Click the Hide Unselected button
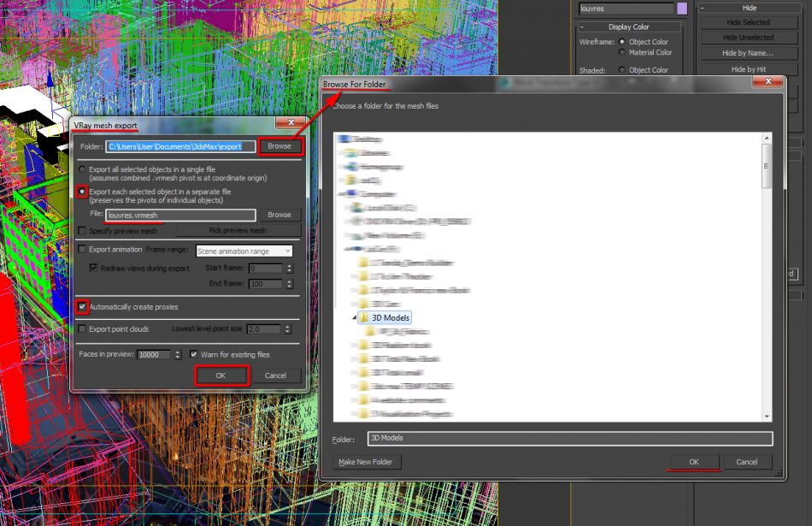Image resolution: width=812 pixels, height=526 pixels. 747,37
